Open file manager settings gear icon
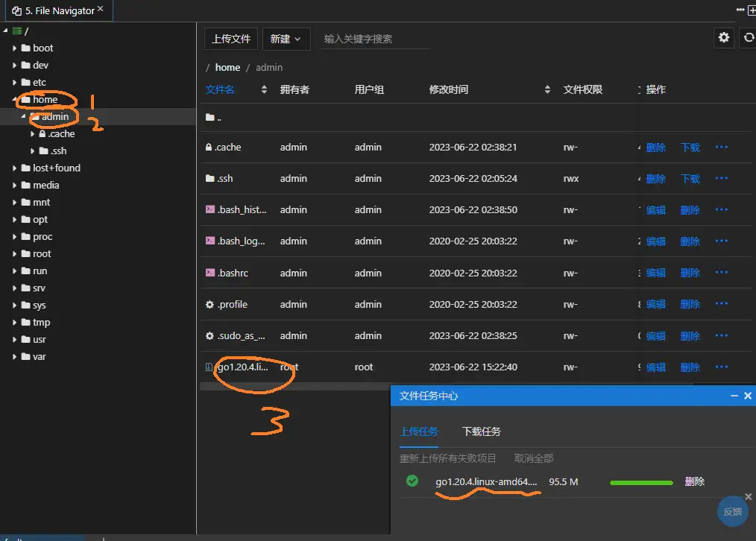The height and width of the screenshot is (541, 756). [723, 37]
